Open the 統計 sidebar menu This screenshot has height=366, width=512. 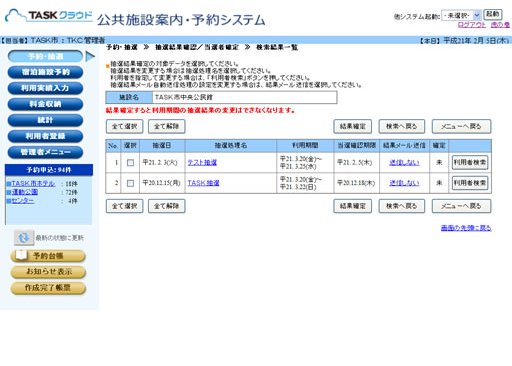[45, 120]
